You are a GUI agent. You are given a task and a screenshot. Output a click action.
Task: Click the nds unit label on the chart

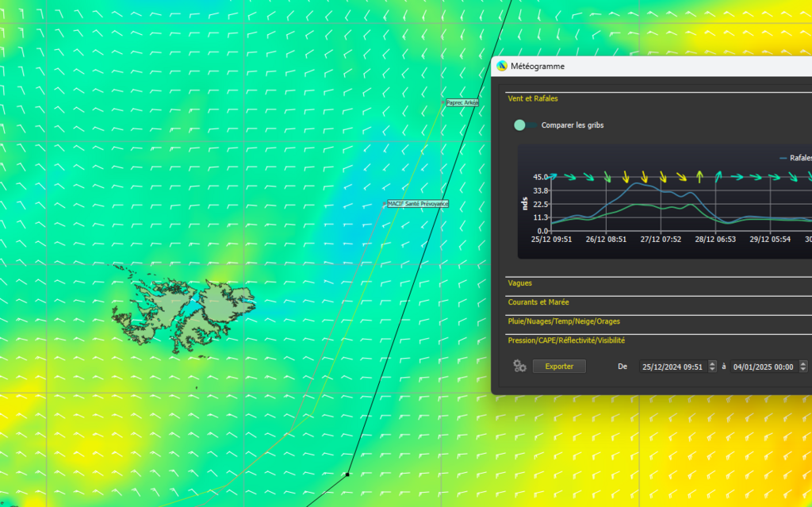[525, 203]
